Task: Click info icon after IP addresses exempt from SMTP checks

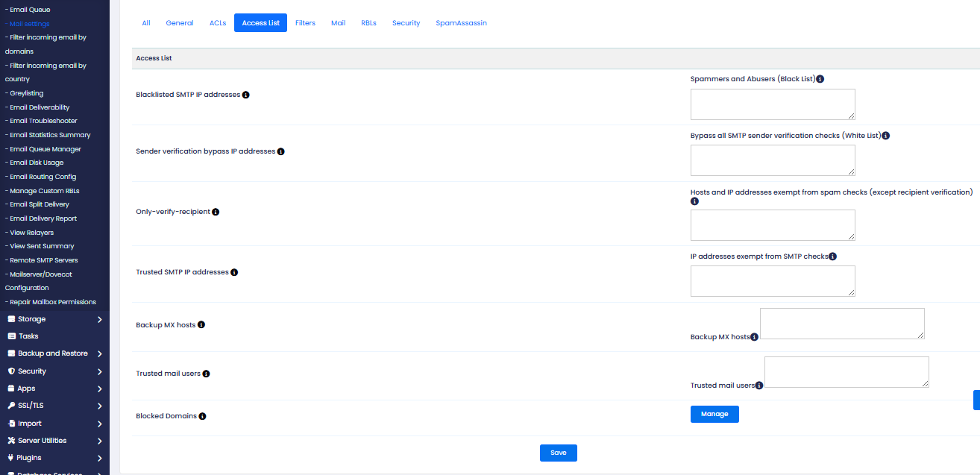Action: pos(833,257)
